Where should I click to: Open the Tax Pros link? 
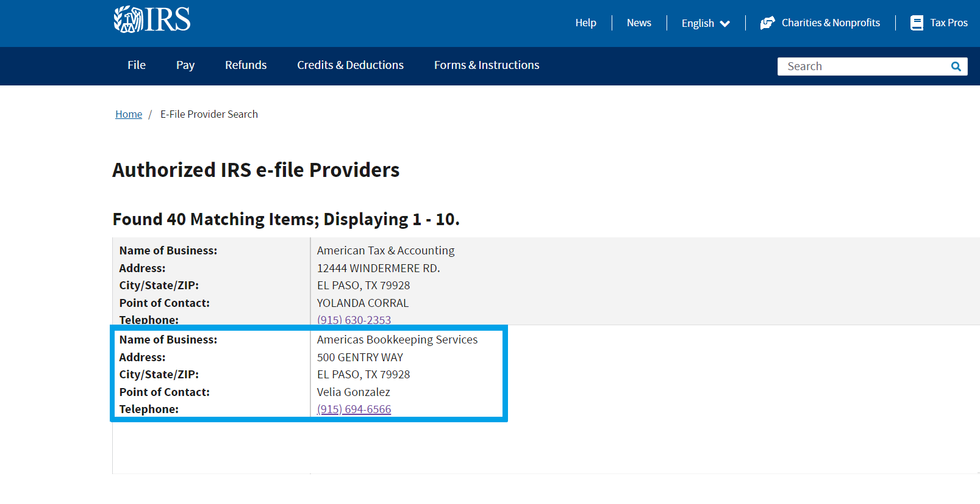click(949, 23)
